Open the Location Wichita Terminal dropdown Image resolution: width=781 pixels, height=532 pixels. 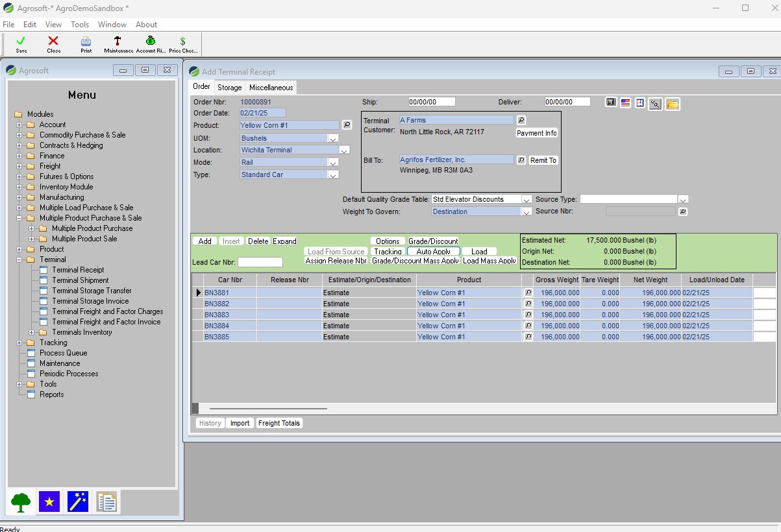click(x=345, y=150)
